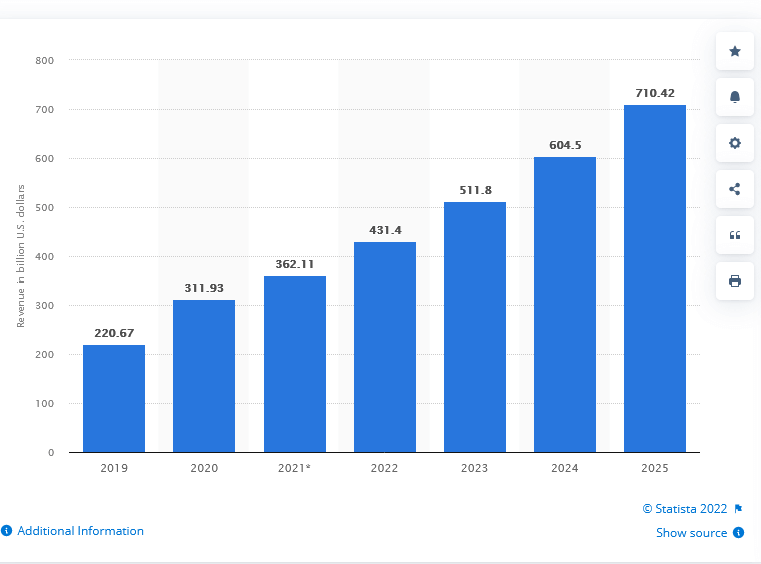Screen dimensions: 761x564
Task: Click the 2024 x-axis label
Action: (x=565, y=468)
